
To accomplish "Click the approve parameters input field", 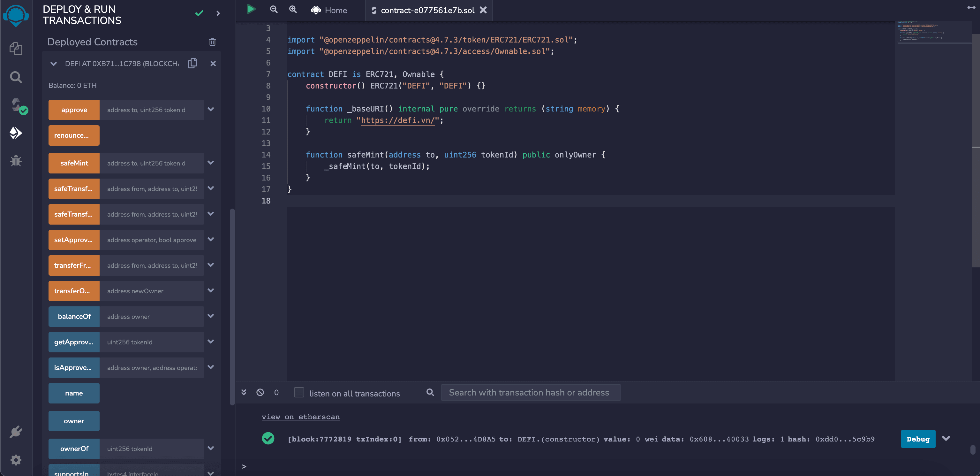I will point(152,110).
